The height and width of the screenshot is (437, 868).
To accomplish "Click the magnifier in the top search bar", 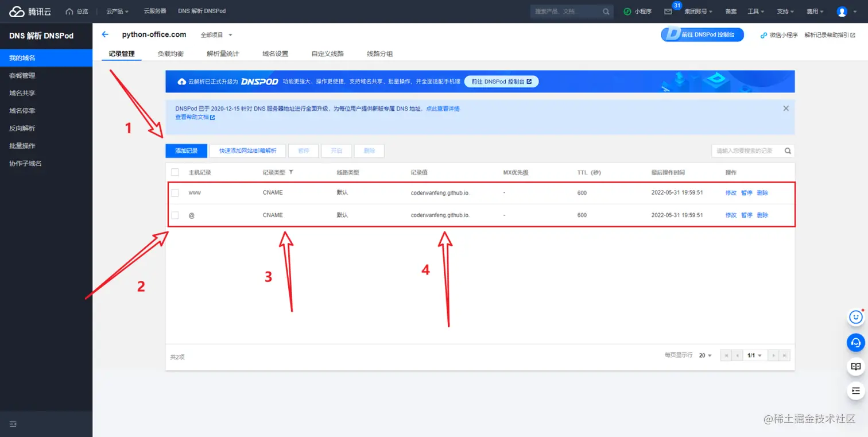I will (606, 11).
